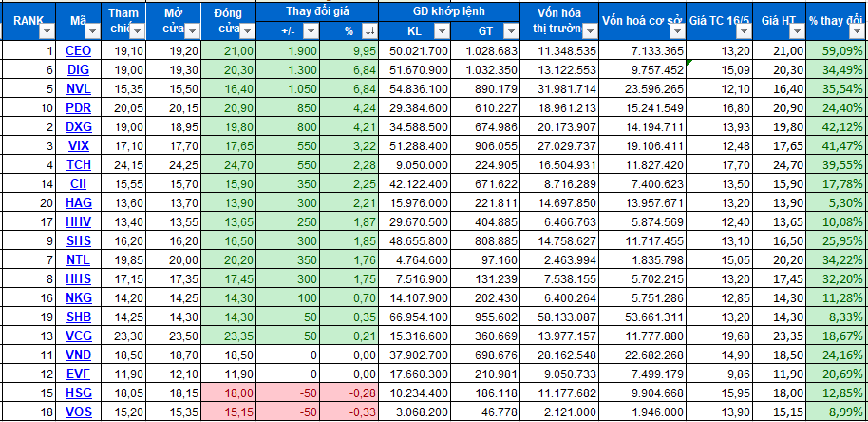The height and width of the screenshot is (422, 868).
Task: Click the 66.954.100 volume cell
Action: (415, 316)
